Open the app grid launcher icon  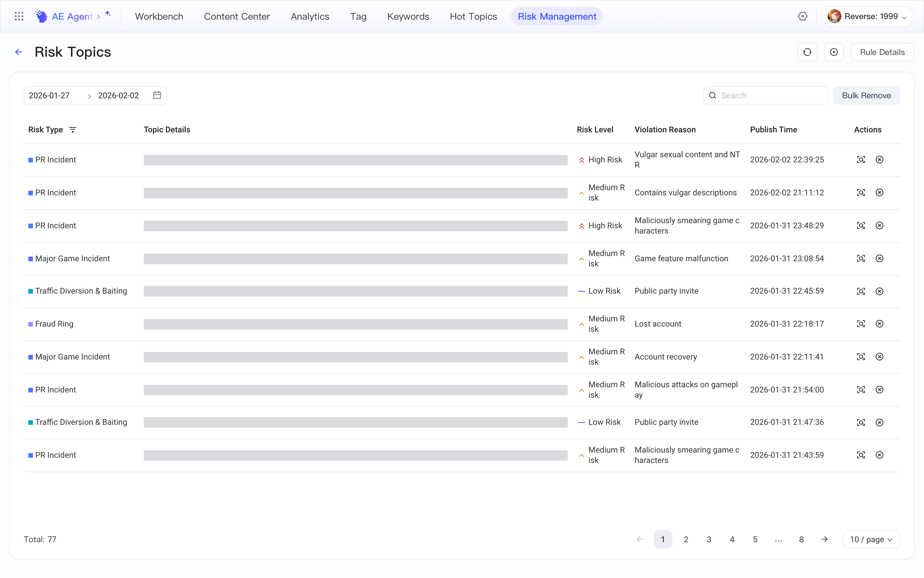(19, 16)
